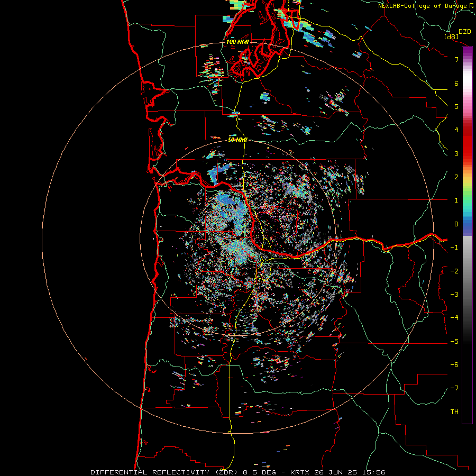Click the "1" value on color scale

(x=456, y=200)
